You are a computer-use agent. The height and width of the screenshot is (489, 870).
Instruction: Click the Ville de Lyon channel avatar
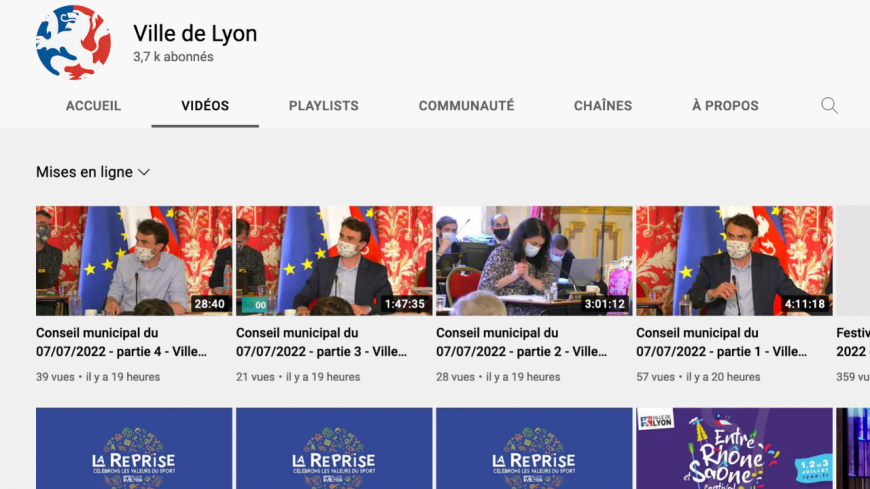(73, 42)
